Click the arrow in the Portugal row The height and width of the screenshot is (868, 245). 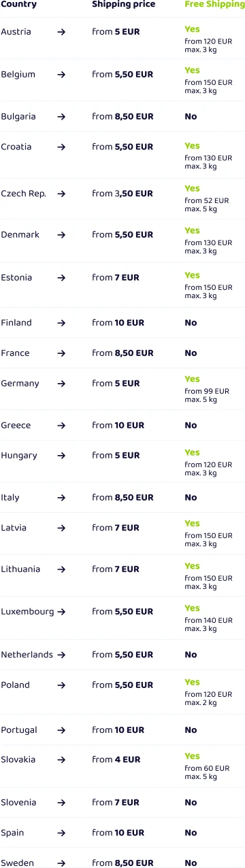pos(61,730)
